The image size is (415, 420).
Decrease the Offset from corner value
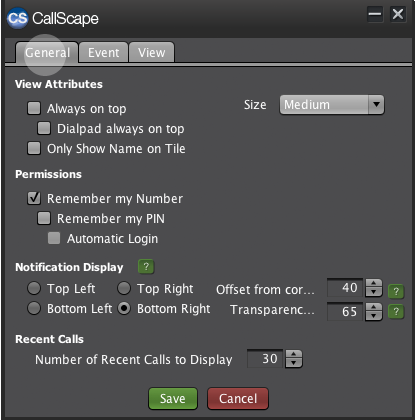[x=374, y=292]
